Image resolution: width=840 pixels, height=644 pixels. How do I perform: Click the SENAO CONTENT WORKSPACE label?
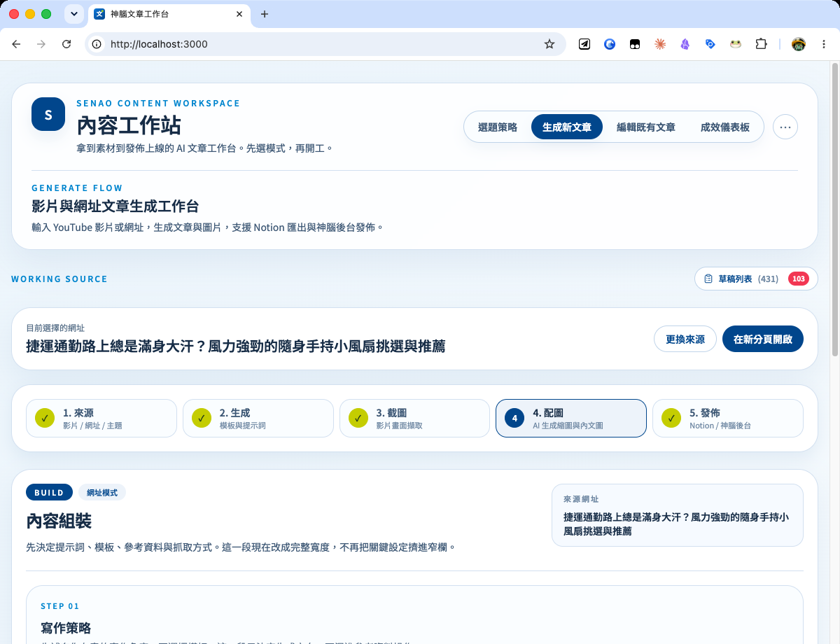tap(158, 103)
